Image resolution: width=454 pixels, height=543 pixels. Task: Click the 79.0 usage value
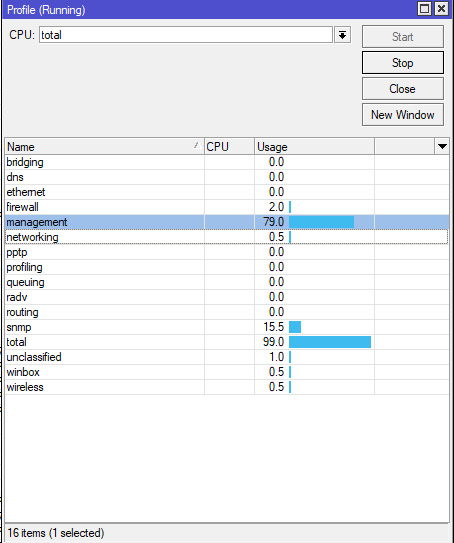274,222
